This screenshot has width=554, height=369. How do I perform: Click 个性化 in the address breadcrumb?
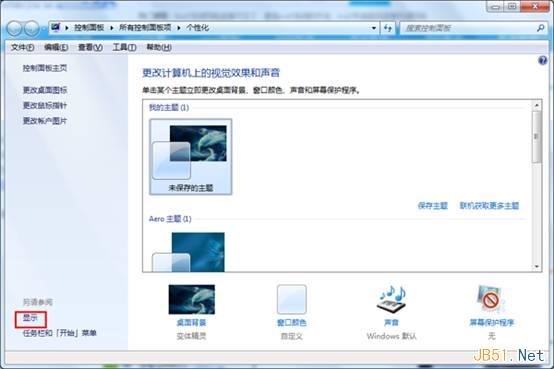(198, 28)
